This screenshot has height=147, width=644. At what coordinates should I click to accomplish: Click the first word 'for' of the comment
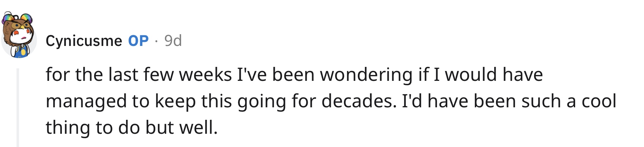point(58,75)
